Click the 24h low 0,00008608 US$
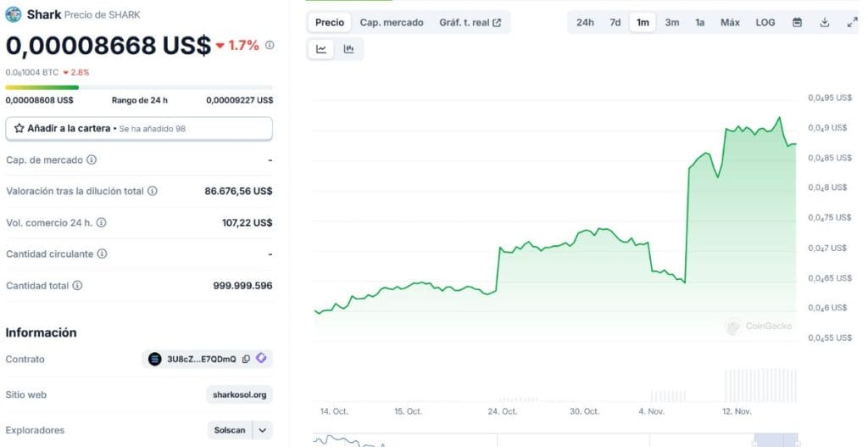This screenshot has width=868, height=447. [39, 100]
